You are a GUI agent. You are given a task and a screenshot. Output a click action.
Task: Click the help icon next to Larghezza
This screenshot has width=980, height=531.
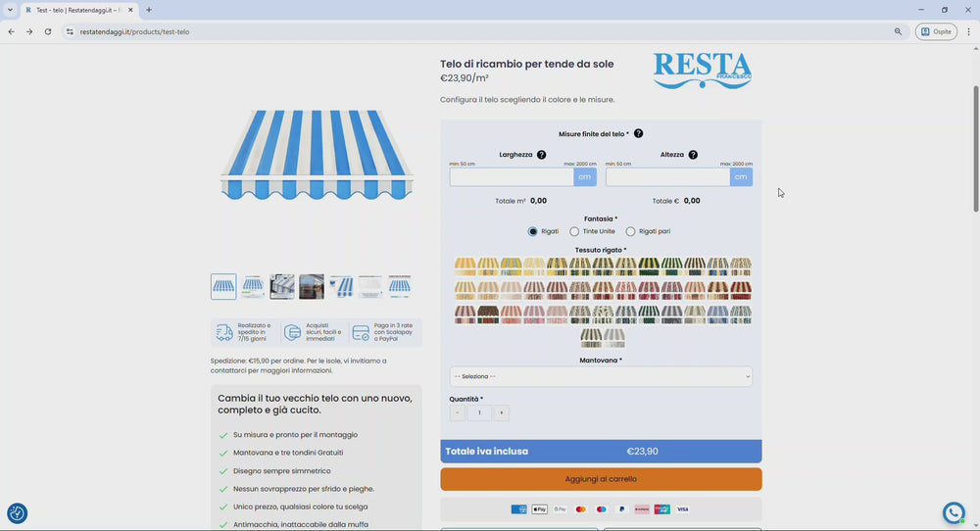541,155
